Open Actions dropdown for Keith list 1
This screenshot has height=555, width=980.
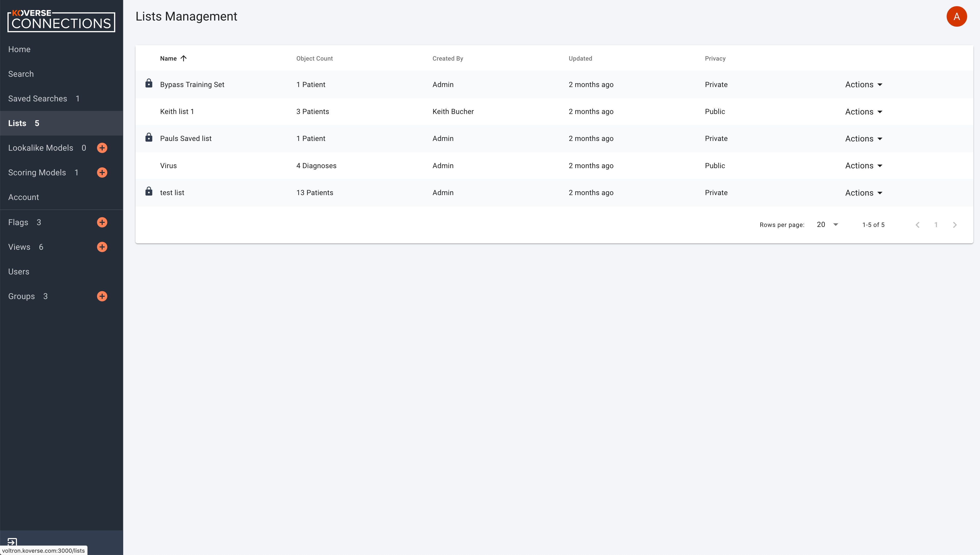864,112
